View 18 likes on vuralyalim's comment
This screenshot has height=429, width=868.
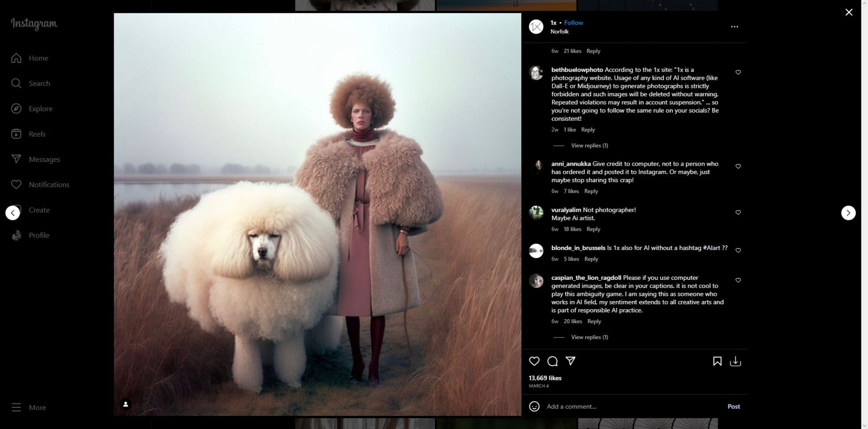(572, 229)
